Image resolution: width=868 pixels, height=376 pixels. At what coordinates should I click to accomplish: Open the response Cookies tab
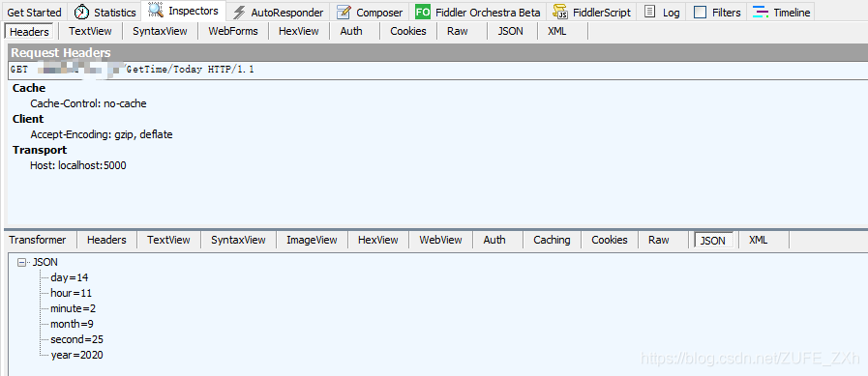(610, 240)
